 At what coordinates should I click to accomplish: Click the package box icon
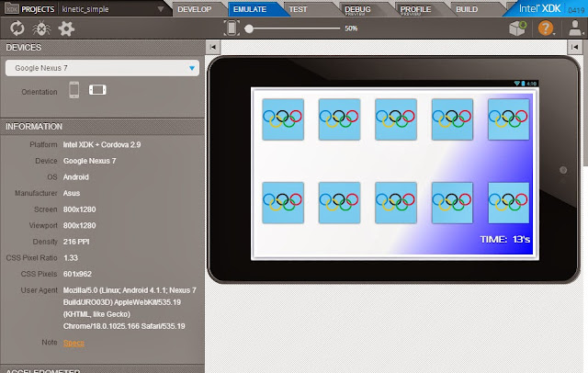pyautogui.click(x=518, y=28)
